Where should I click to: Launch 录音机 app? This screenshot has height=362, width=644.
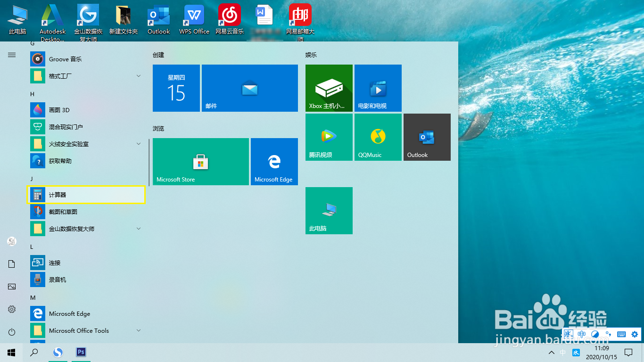(x=86, y=280)
